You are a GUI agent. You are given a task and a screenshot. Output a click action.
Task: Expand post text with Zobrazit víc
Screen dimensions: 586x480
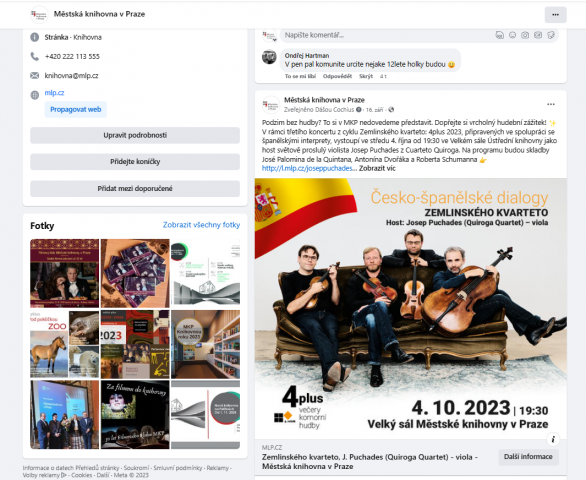coord(377,168)
